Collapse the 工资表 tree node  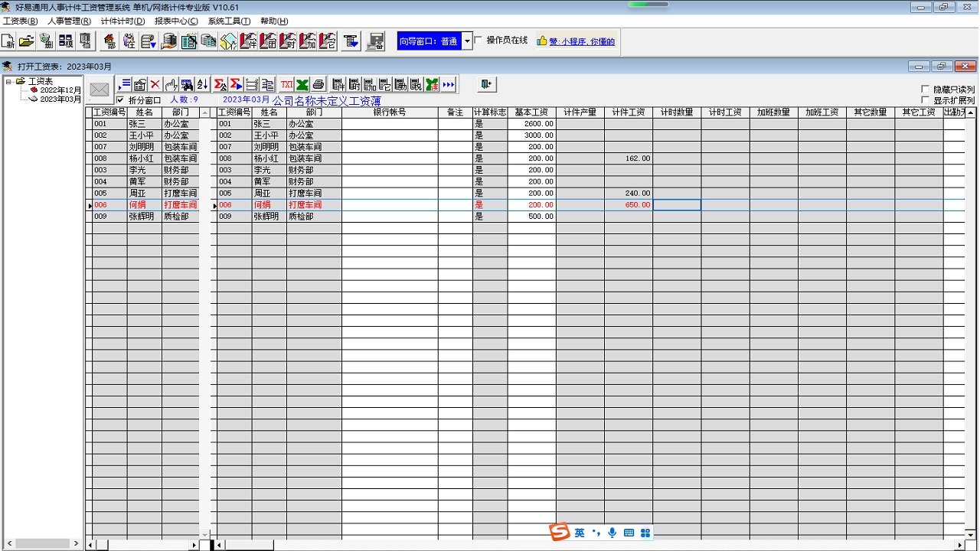click(x=8, y=81)
